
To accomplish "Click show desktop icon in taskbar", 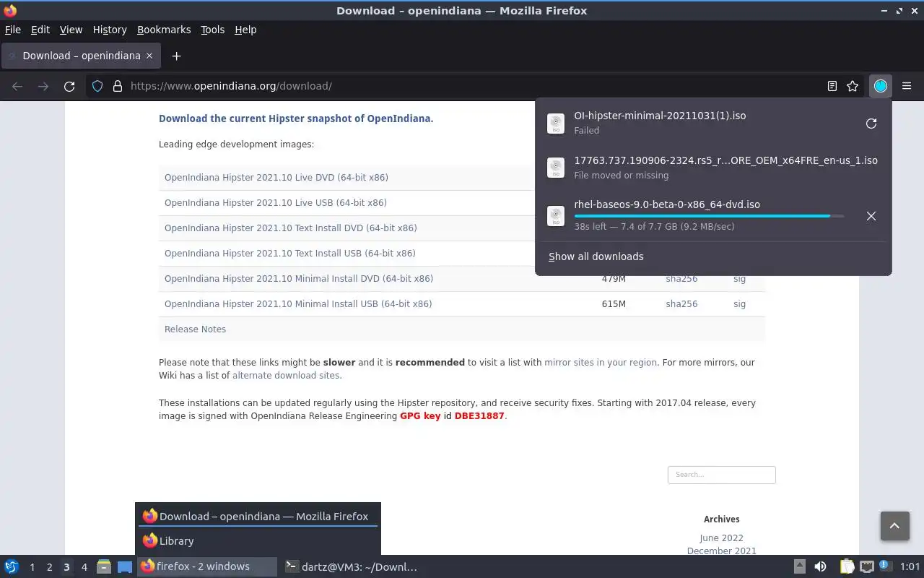I will click(125, 566).
